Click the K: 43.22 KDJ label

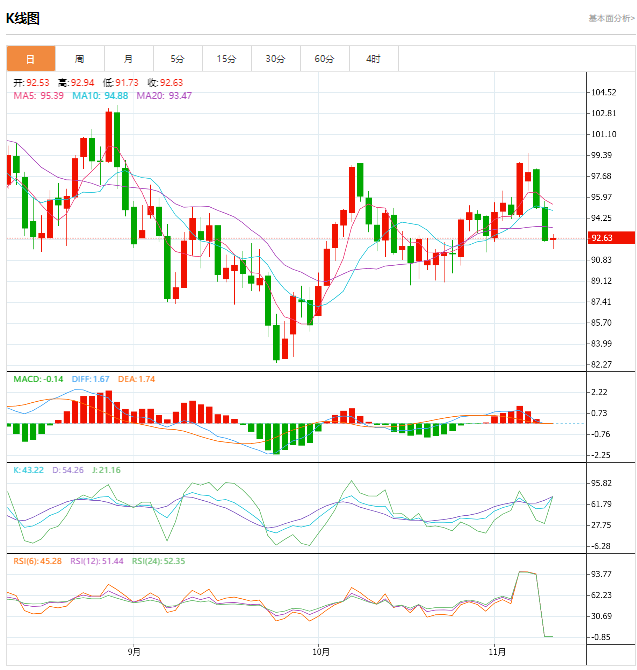point(29,470)
